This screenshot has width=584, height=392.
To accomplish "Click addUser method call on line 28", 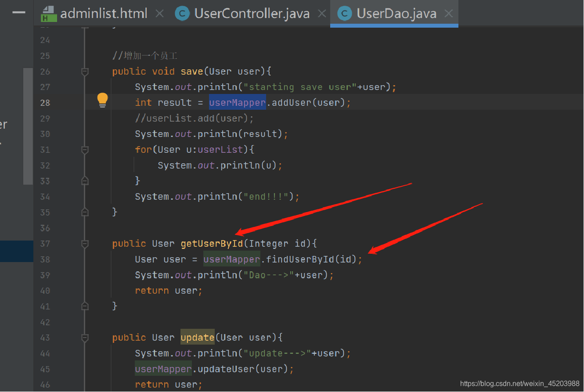I will (x=292, y=103).
